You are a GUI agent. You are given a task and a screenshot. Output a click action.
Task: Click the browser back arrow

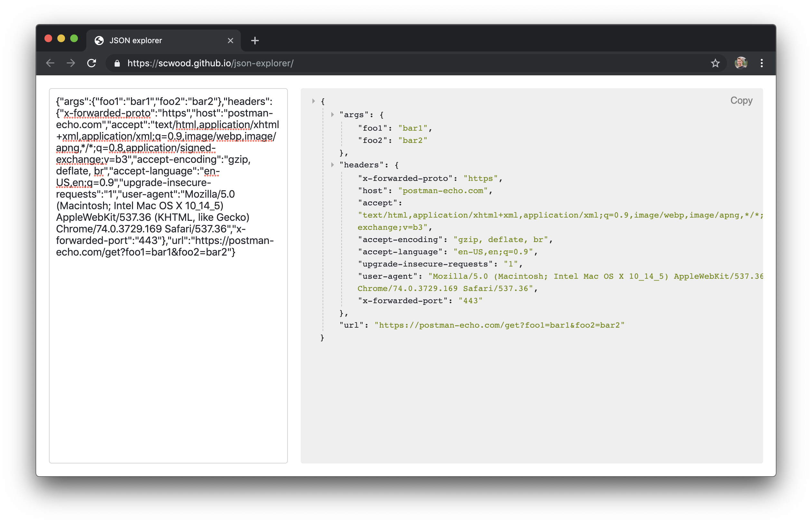50,63
